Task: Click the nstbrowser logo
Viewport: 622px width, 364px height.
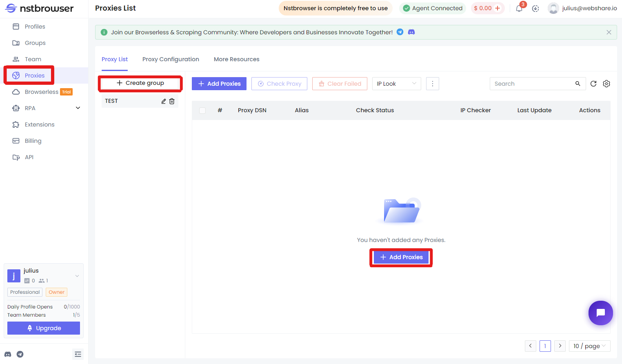Action: 40,8
